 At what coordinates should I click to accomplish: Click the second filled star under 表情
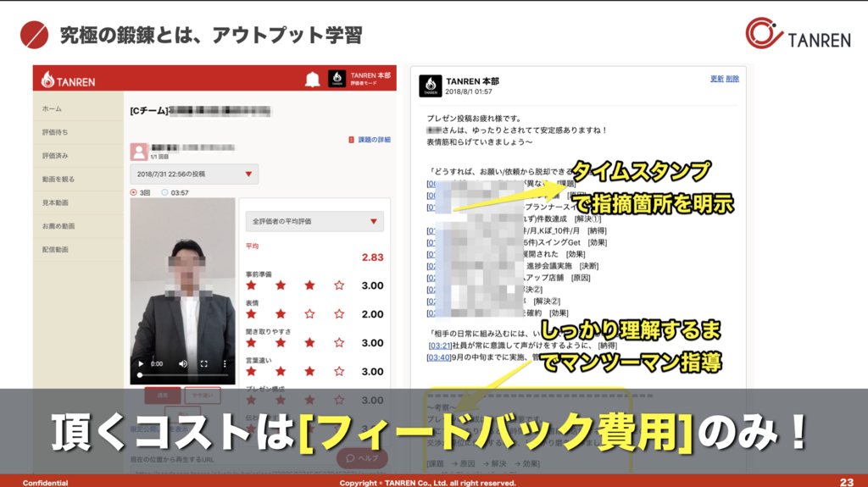(281, 313)
